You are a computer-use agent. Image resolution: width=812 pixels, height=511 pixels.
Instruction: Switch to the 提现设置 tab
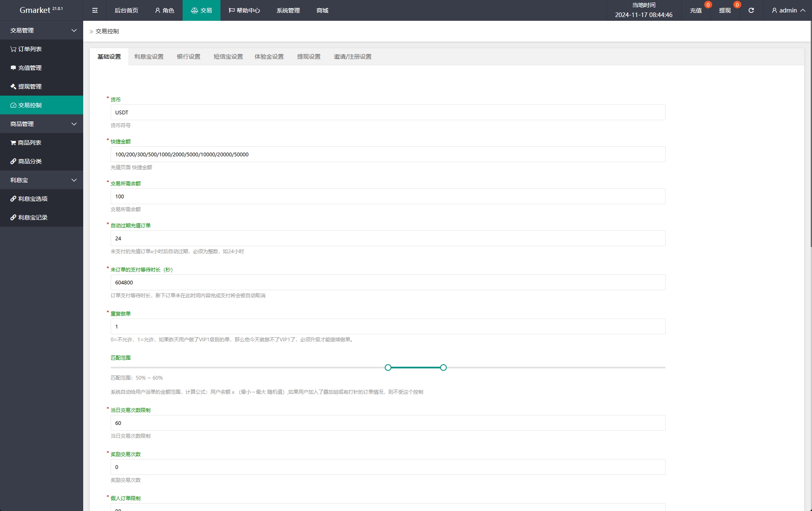click(x=309, y=57)
